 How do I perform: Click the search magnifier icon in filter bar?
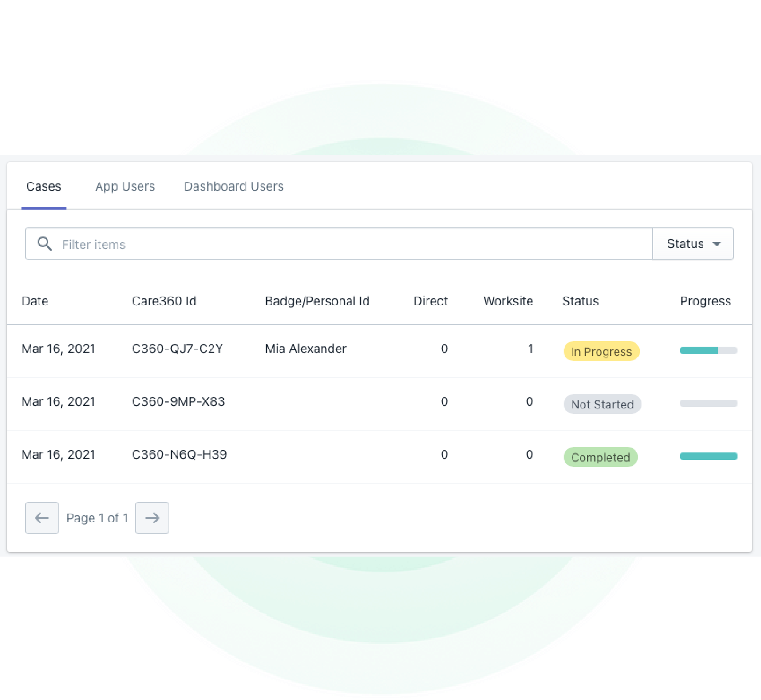coord(44,244)
